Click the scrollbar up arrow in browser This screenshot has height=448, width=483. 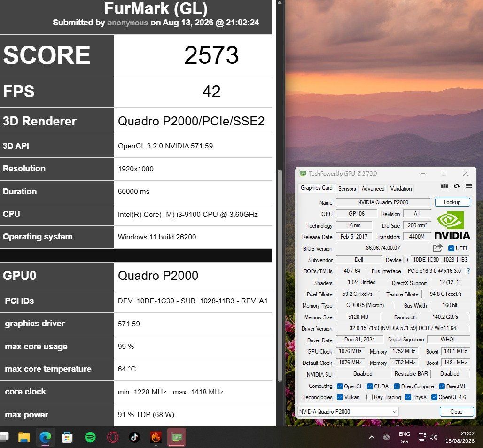(280, 2)
